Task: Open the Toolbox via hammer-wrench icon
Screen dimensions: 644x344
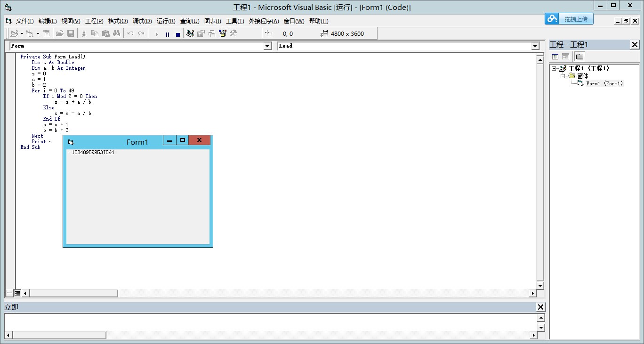Action: (x=233, y=33)
